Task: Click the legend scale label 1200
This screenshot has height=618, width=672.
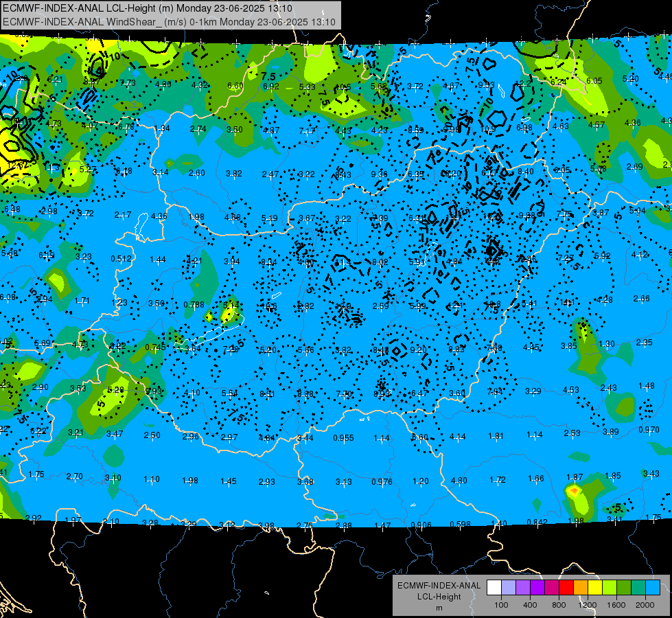Action: pos(587,605)
